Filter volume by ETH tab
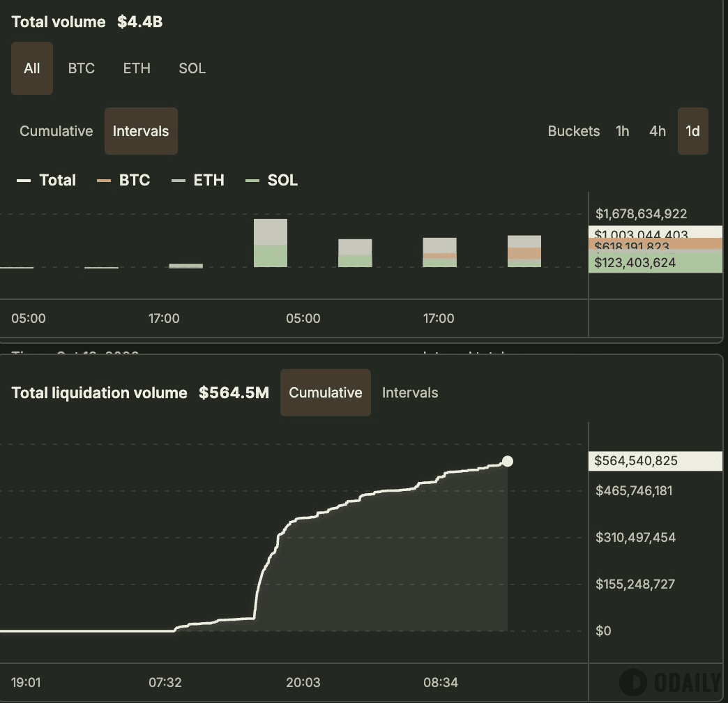Screen dimensions: 728x703 click(137, 68)
